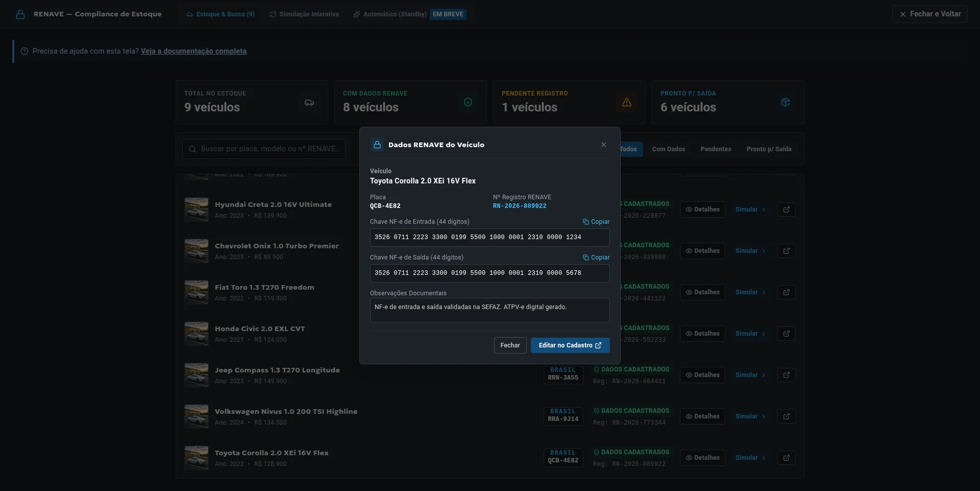The height and width of the screenshot is (491, 980).
Task: Open external link icon for Toyota Corolla row
Action: [x=787, y=458]
